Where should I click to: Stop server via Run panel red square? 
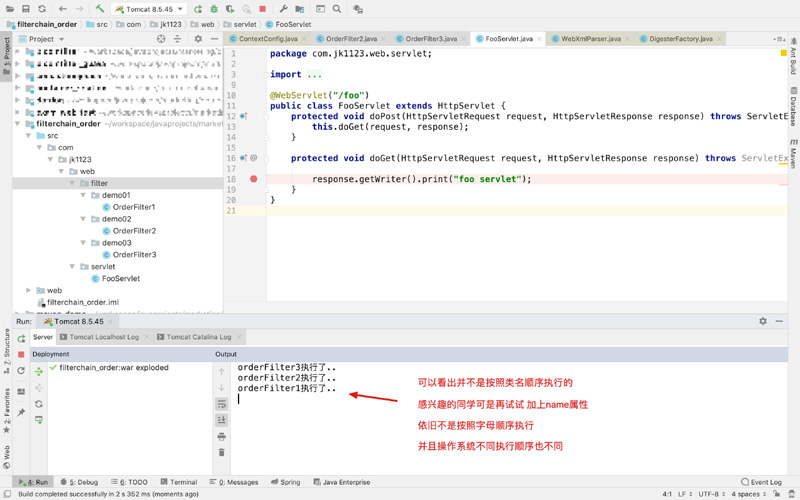(21, 355)
